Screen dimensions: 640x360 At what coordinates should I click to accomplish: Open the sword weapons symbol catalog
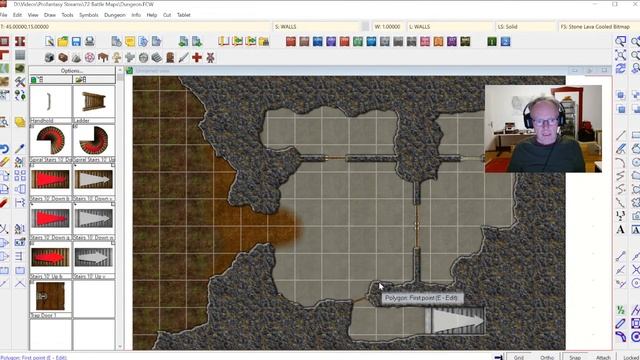tap(184, 58)
